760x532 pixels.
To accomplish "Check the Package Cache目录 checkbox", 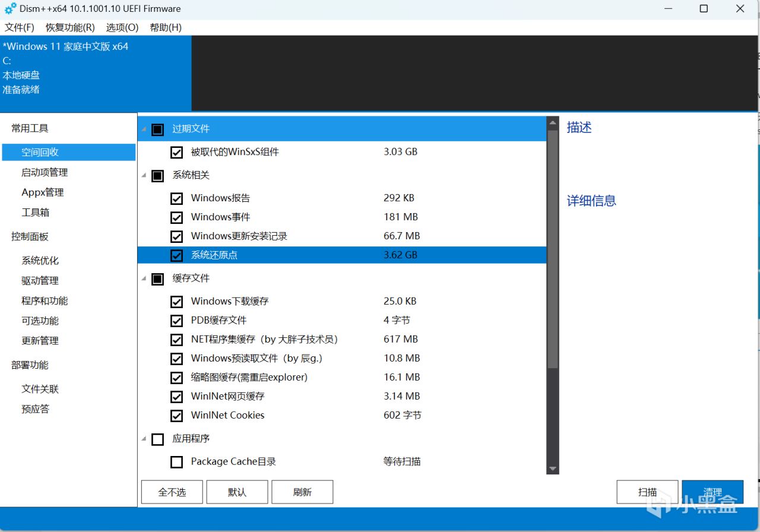I will pyautogui.click(x=176, y=462).
